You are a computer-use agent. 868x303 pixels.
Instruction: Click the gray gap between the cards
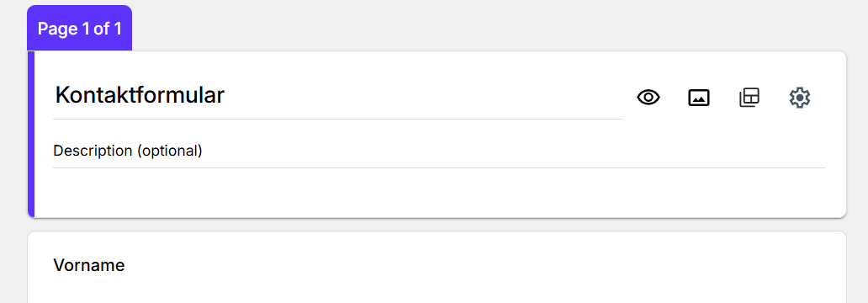[x=437, y=225]
